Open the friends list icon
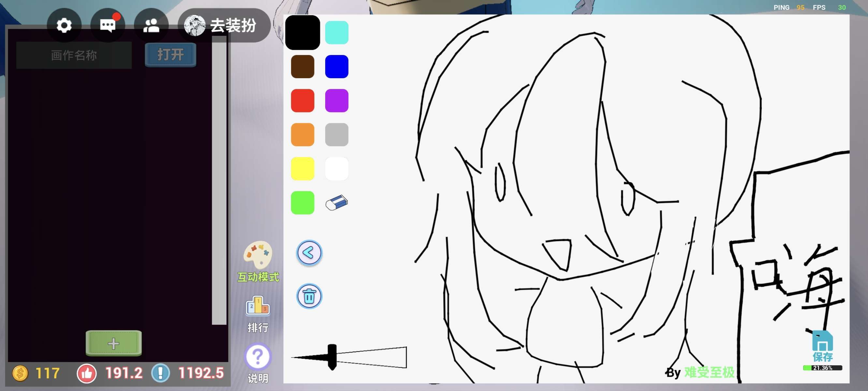Image resolution: width=868 pixels, height=391 pixels. pos(151,25)
